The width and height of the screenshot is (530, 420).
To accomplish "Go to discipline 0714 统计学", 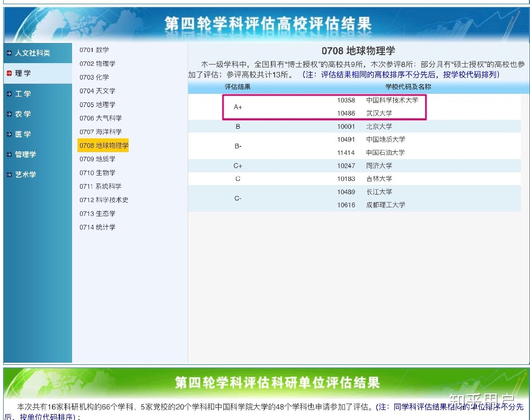I will click(x=98, y=227).
